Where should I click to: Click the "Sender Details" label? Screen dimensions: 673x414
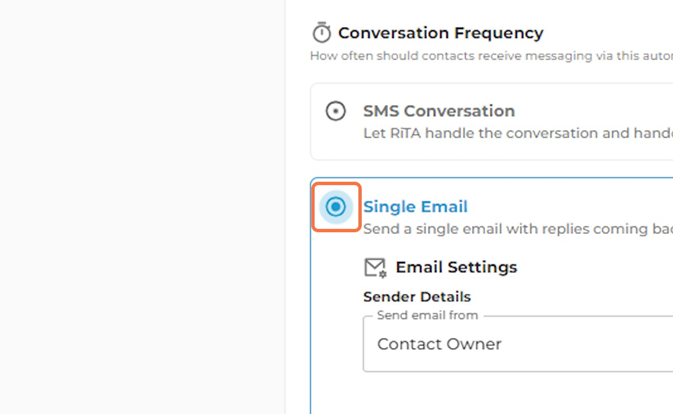click(417, 297)
